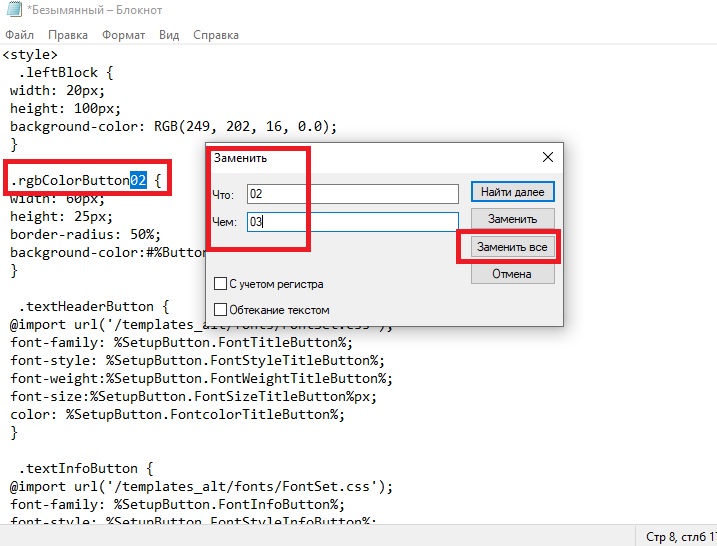Viewport: 717px width, 546px height.
Task: Click the Найти далее button
Action: click(x=513, y=192)
